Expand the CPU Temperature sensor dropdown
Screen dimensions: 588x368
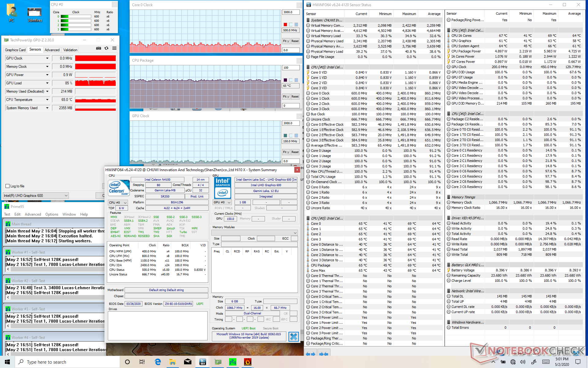tap(47, 100)
